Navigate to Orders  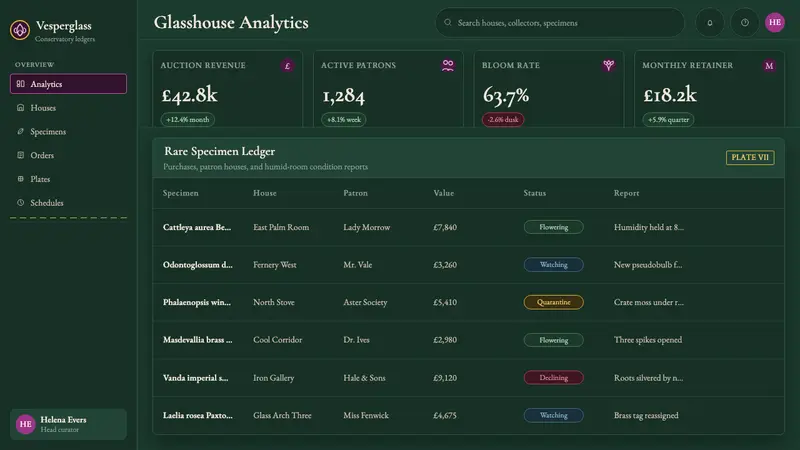point(68,155)
